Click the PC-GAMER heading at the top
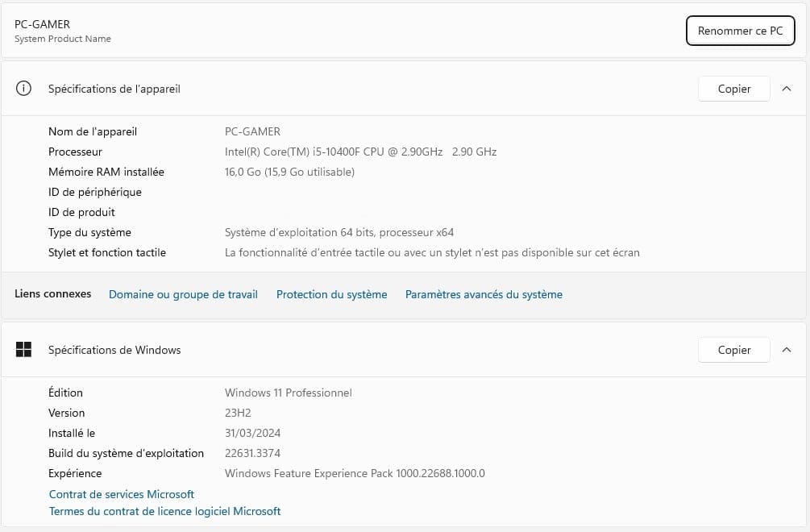The image size is (810, 532). (x=42, y=24)
